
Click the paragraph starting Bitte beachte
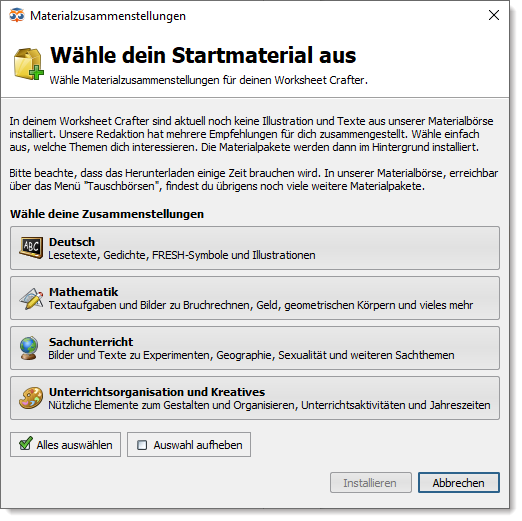coord(253,180)
